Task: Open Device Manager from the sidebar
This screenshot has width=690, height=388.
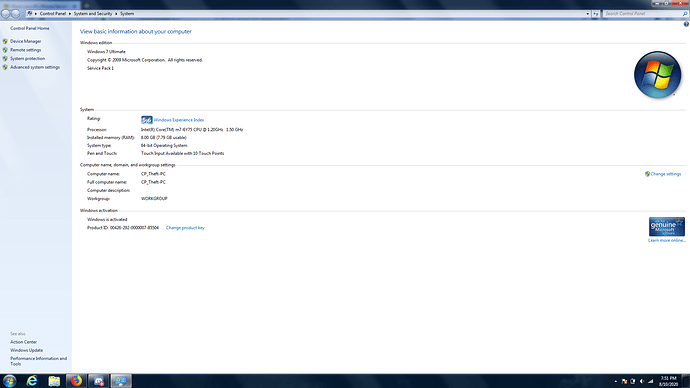Action: pos(26,41)
